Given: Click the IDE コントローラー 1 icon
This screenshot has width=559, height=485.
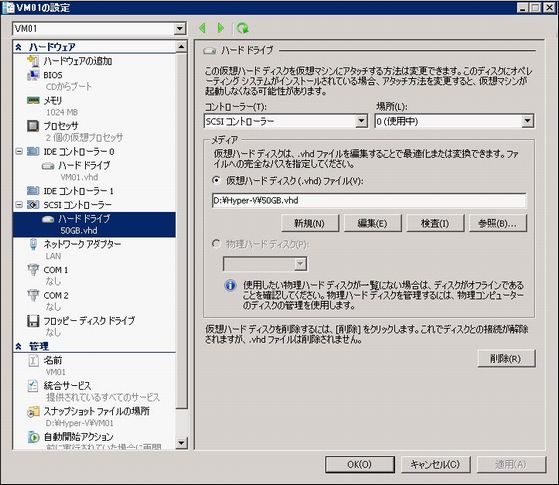Looking at the screenshot, I should click(x=33, y=191).
